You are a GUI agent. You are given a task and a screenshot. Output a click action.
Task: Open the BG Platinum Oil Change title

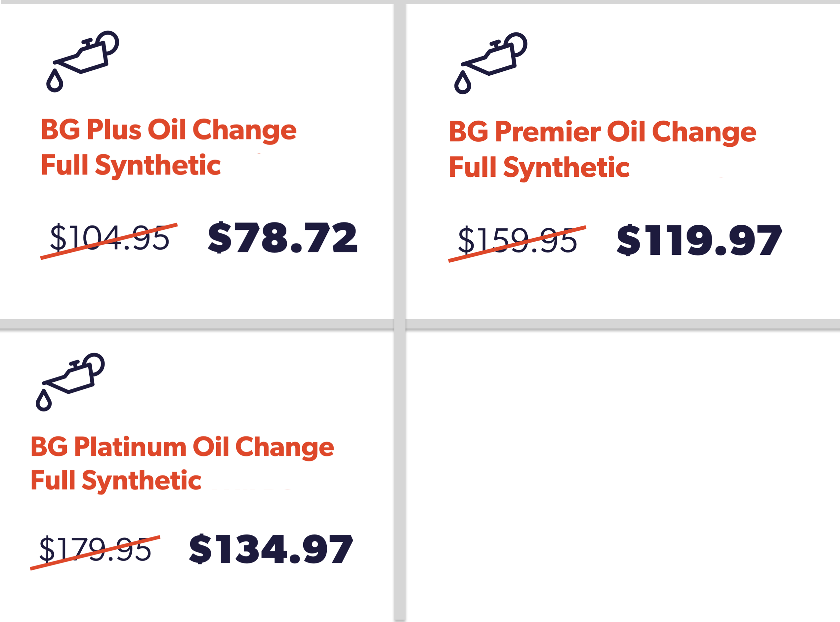[182, 447]
